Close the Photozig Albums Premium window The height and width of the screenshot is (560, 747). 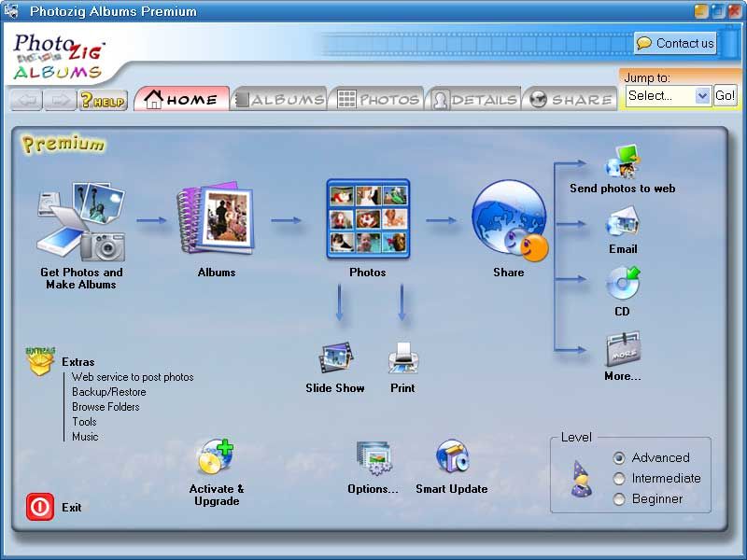(734, 10)
